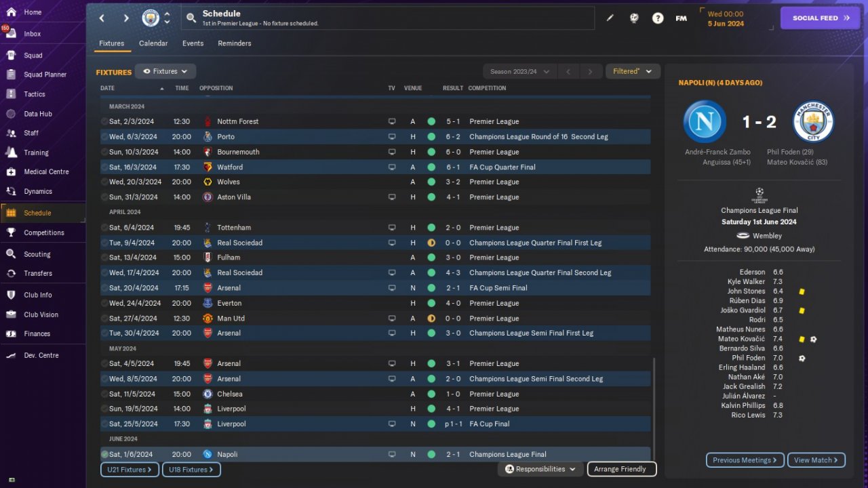Open Competitions in the sidebar
868x488 pixels.
pos(43,232)
